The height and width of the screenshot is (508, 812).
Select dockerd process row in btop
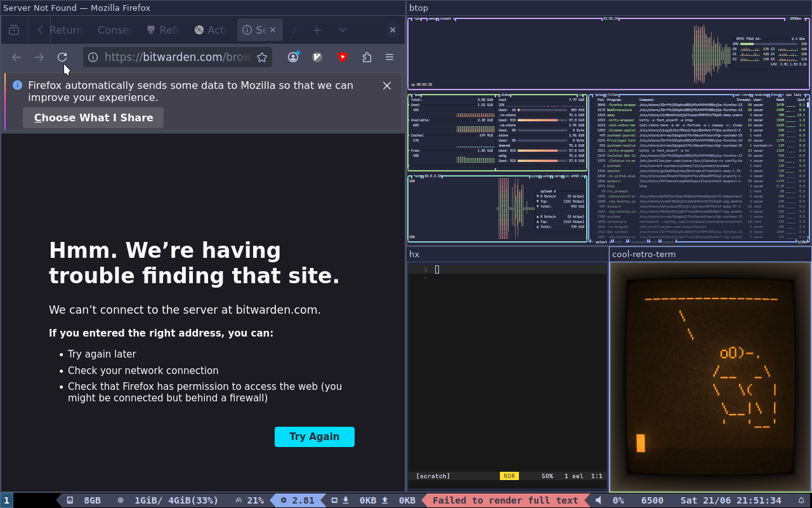click(700, 206)
